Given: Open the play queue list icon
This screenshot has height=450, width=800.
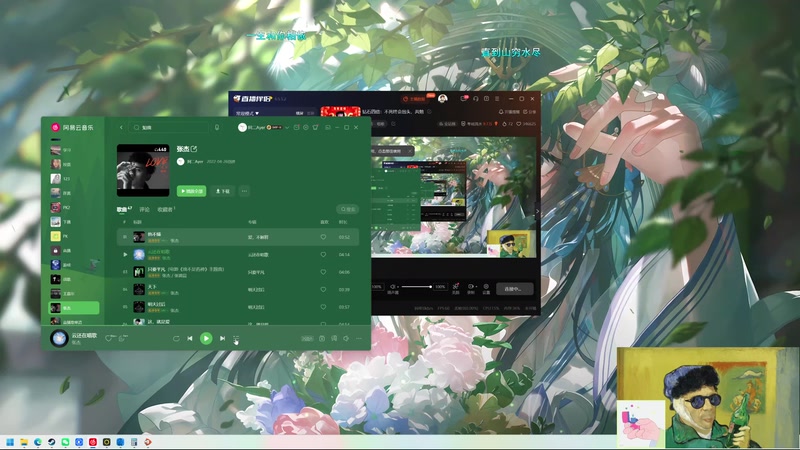Looking at the screenshot, I should pos(236,338).
